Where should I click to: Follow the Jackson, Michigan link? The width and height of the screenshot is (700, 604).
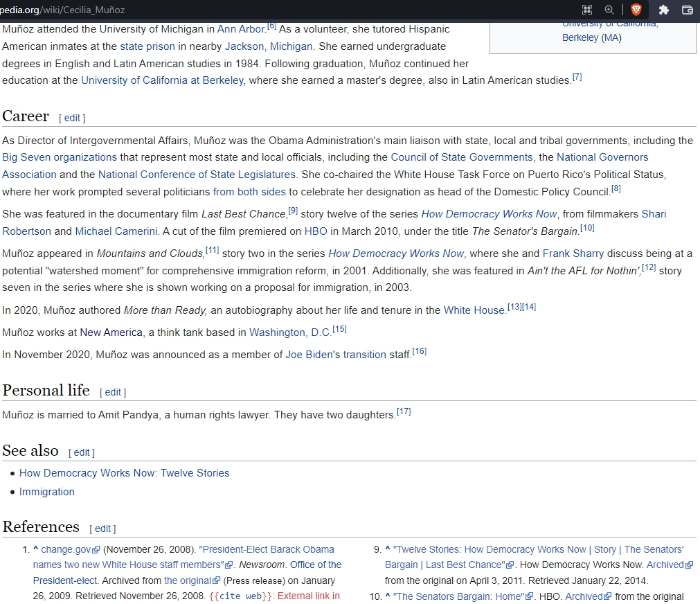tap(269, 46)
